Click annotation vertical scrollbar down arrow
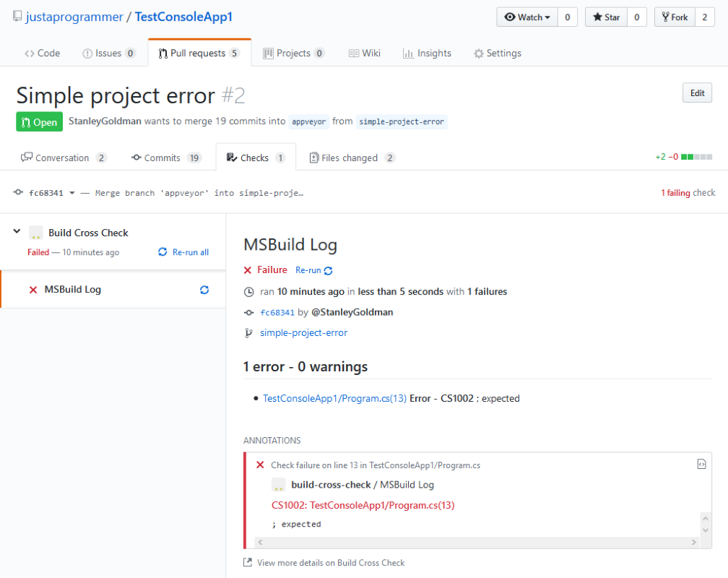728x578 pixels. point(706,530)
